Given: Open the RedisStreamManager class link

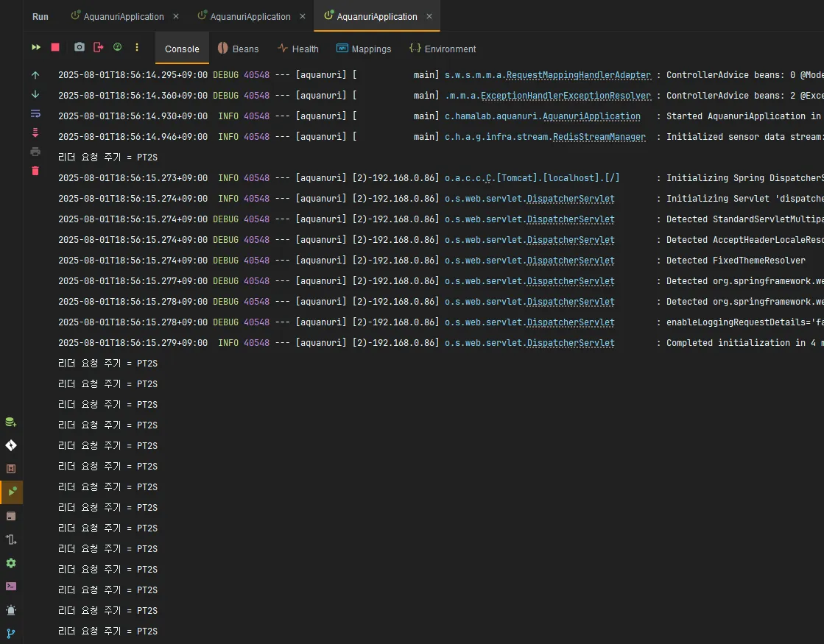Looking at the screenshot, I should pyautogui.click(x=599, y=137).
